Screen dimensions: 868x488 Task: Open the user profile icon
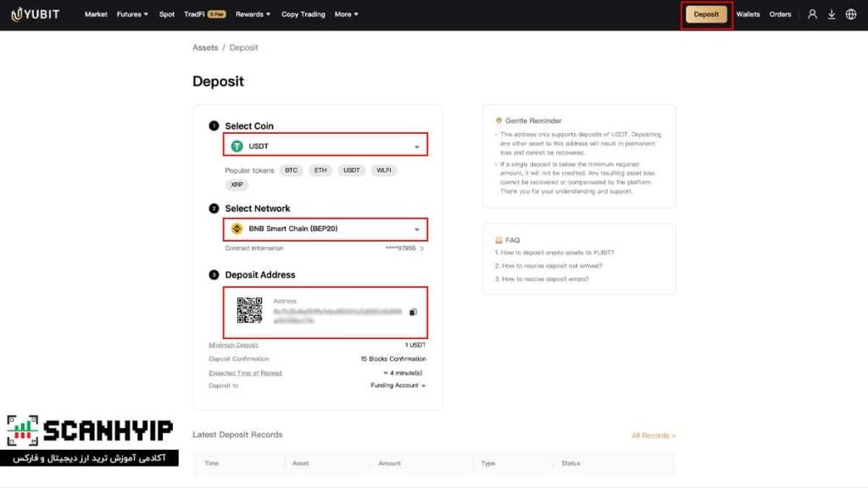pos(812,14)
